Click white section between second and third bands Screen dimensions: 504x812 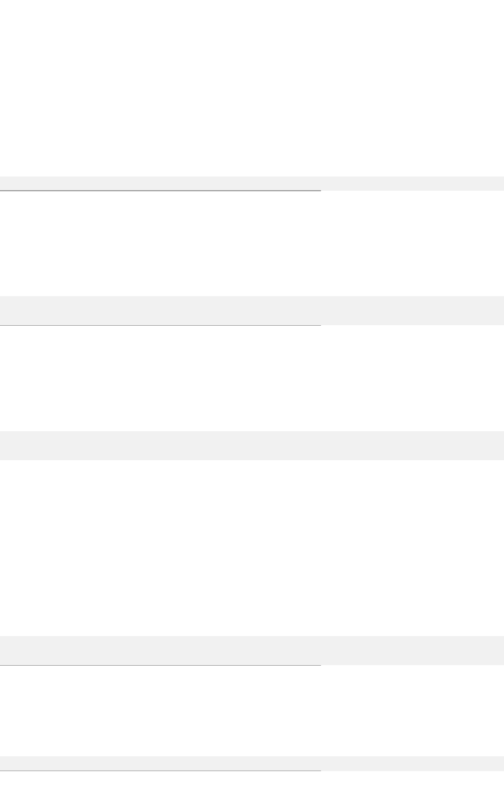click(252, 378)
